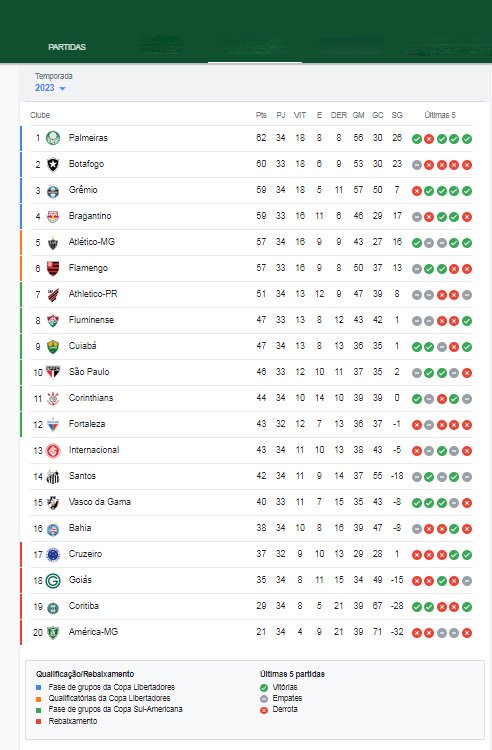Viewport: 492px width, 750px height.
Task: Open the São Paulo club badge
Action: click(53, 372)
